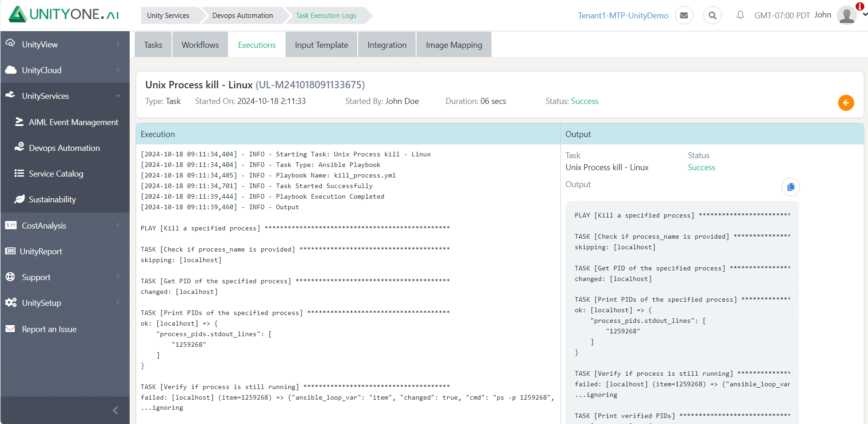Image resolution: width=868 pixels, height=424 pixels.
Task: Select the Report an Issue envelope icon
Action: click(x=10, y=329)
